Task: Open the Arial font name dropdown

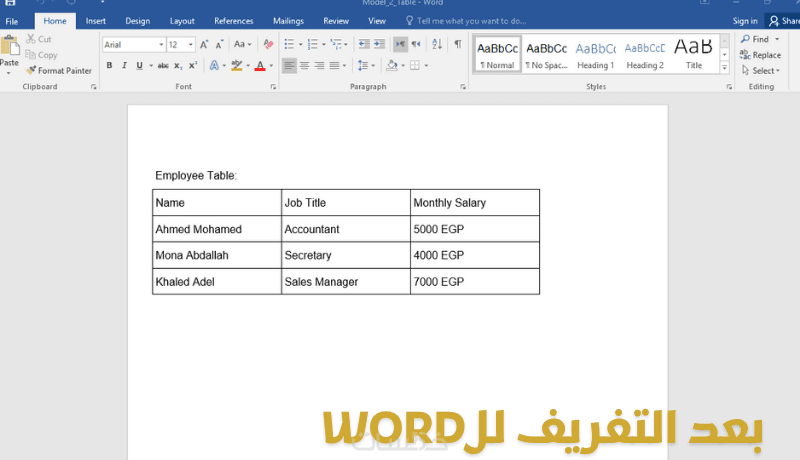Action: [x=161, y=44]
